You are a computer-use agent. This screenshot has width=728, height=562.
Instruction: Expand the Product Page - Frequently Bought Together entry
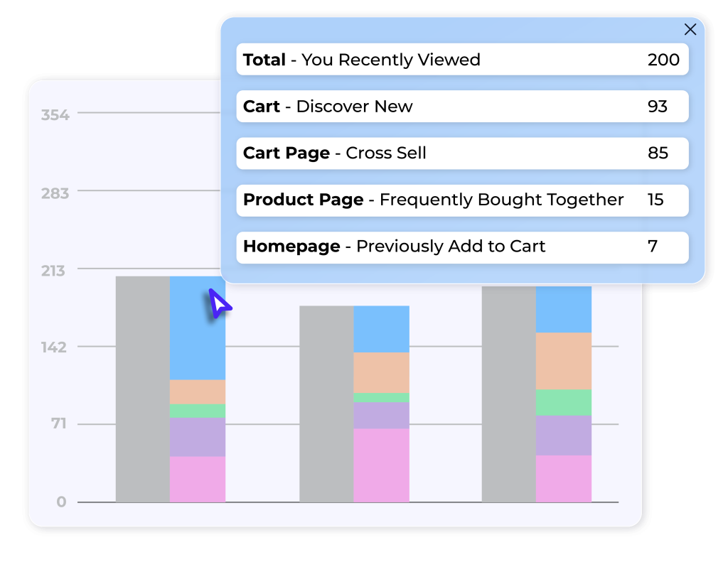click(x=462, y=200)
